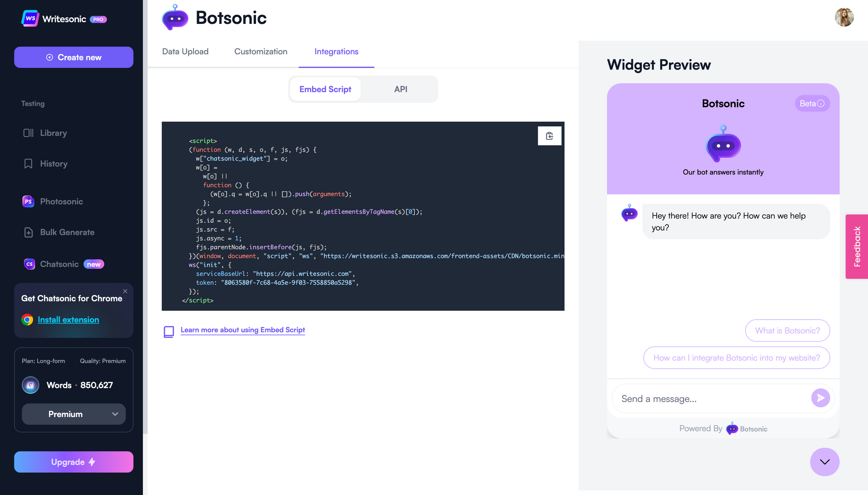Click the copy embed script icon button

pyautogui.click(x=549, y=135)
